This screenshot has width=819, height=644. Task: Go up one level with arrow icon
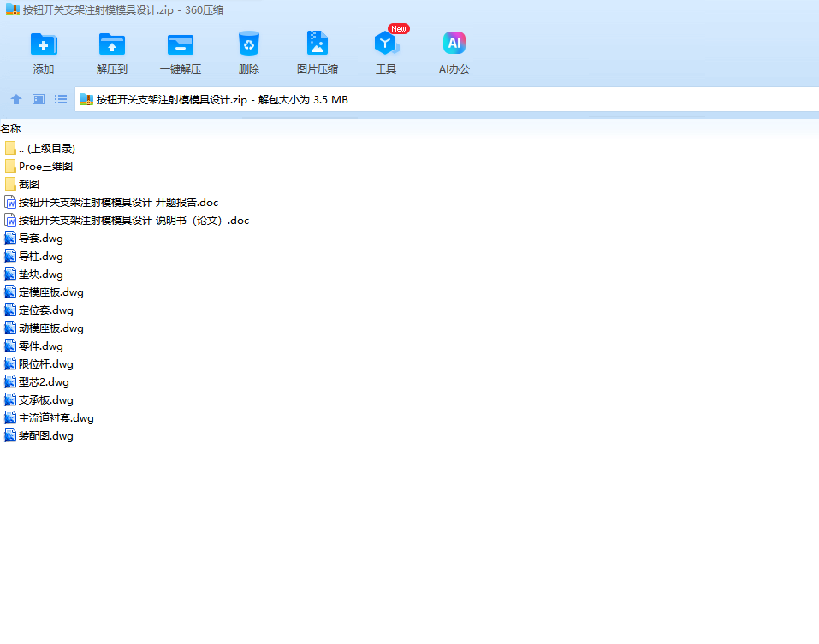pyautogui.click(x=16, y=99)
